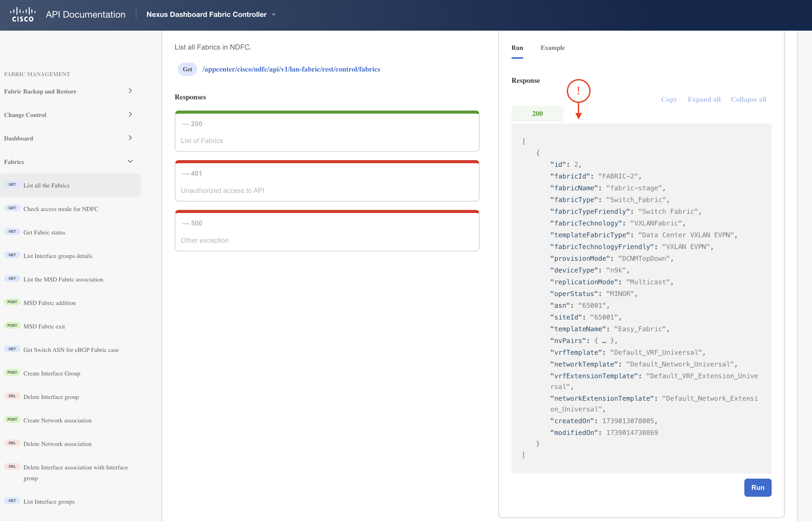This screenshot has height=521, width=812.
Task: Select List all the Fabrics
Action: point(70,185)
